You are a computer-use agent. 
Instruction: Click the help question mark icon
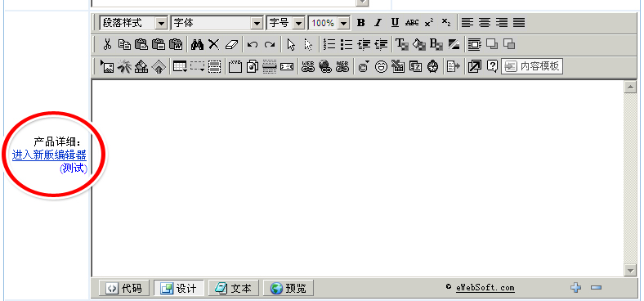pyautogui.click(x=492, y=66)
